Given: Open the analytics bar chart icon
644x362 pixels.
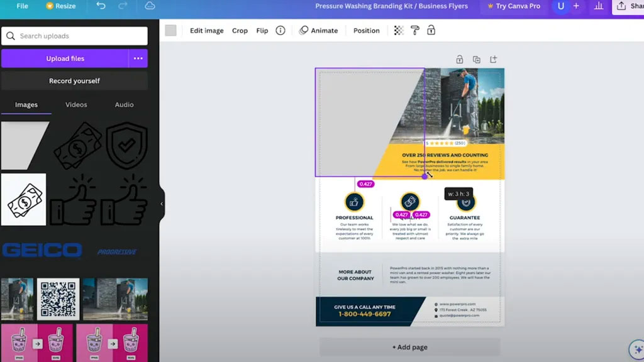Looking at the screenshot, I should coord(599,6).
